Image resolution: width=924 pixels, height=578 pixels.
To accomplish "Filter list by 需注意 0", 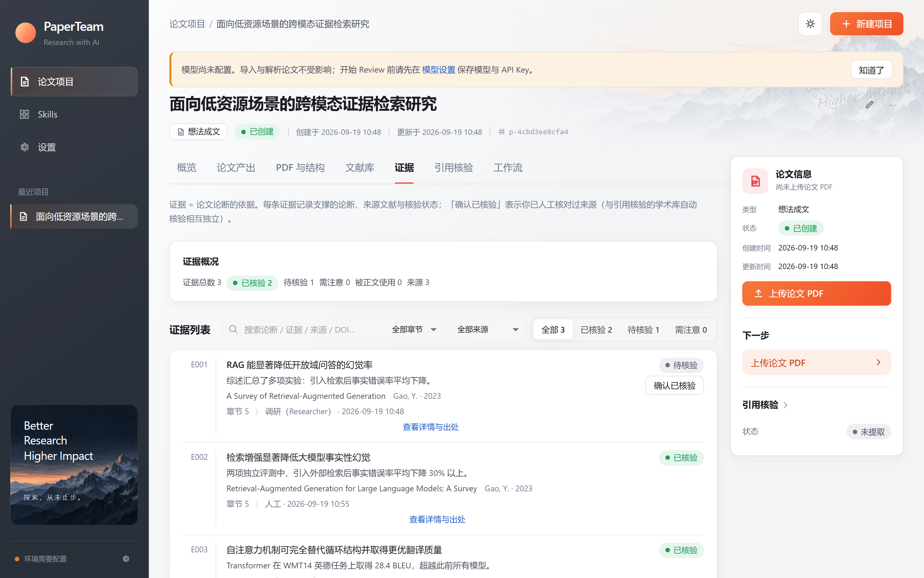I will [x=691, y=329].
